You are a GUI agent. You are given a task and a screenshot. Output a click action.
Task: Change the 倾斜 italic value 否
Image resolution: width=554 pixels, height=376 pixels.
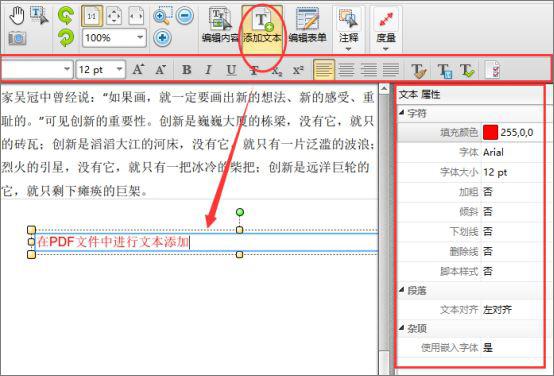tap(488, 212)
